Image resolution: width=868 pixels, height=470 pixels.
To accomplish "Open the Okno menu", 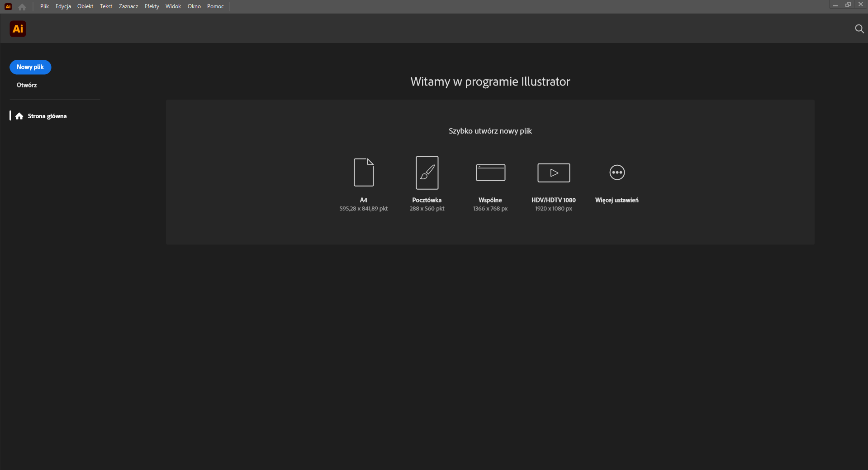I will 194,6.
